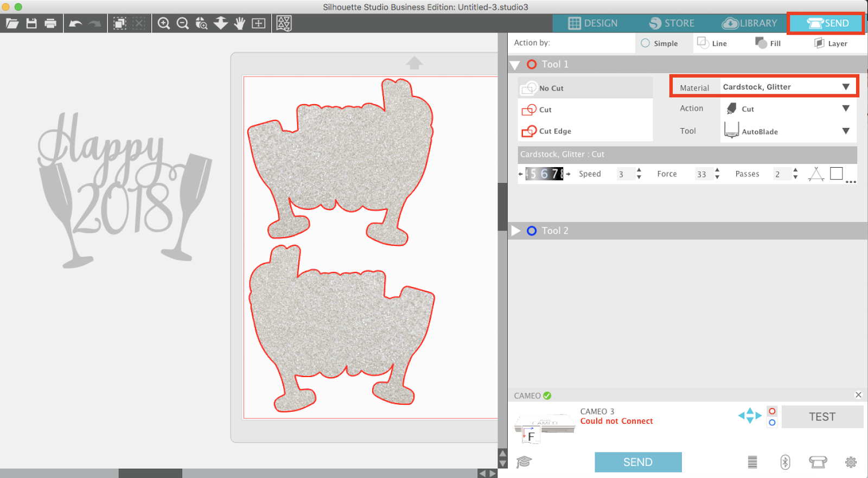Activate the Zoom Selection tool
Screen dimensions: 868x478
point(202,23)
